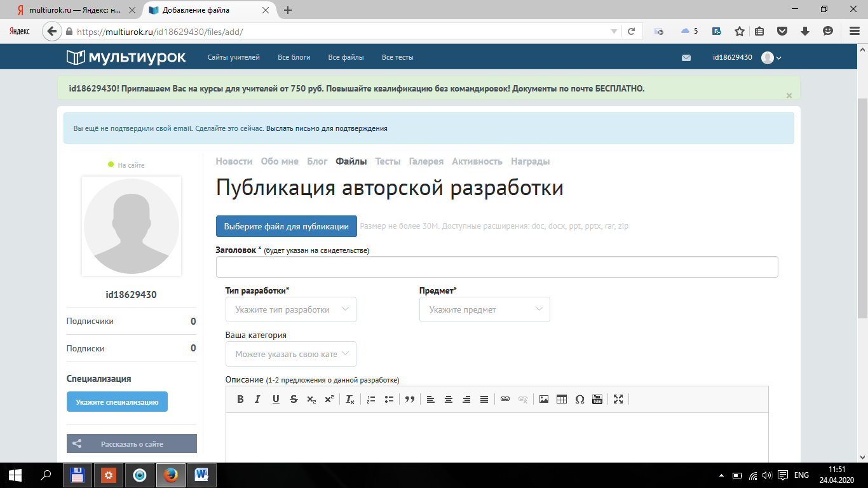
Task: Click the cloud weather indicator
Action: 689,31
